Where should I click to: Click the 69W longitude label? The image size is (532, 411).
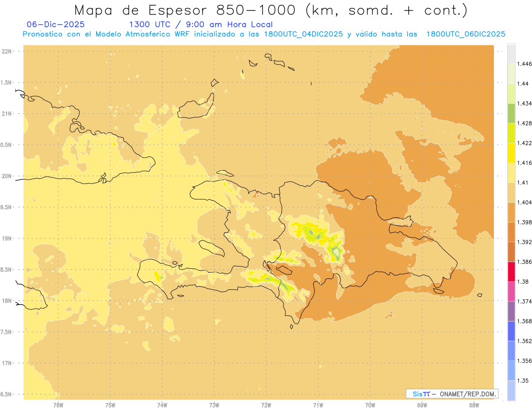422,405
